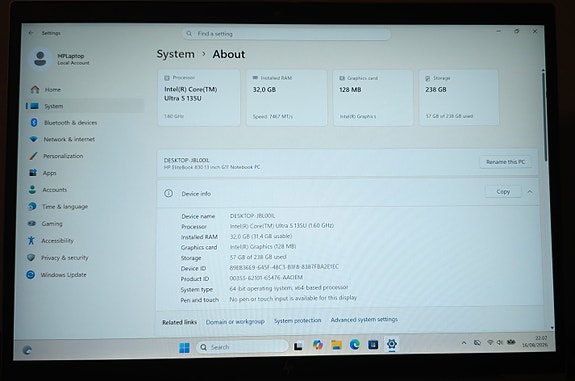Click the Graphics card info card
This screenshot has width=575, height=381.
tap(373, 98)
